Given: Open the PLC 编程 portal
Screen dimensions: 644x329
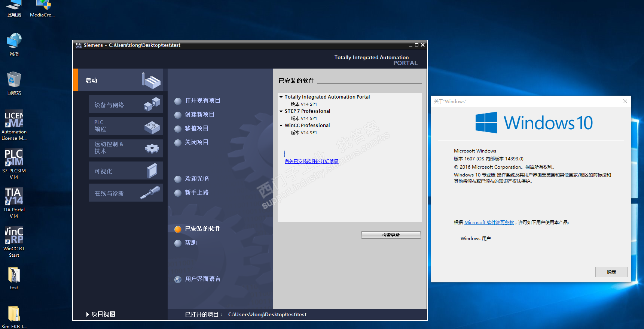Looking at the screenshot, I should (x=126, y=126).
